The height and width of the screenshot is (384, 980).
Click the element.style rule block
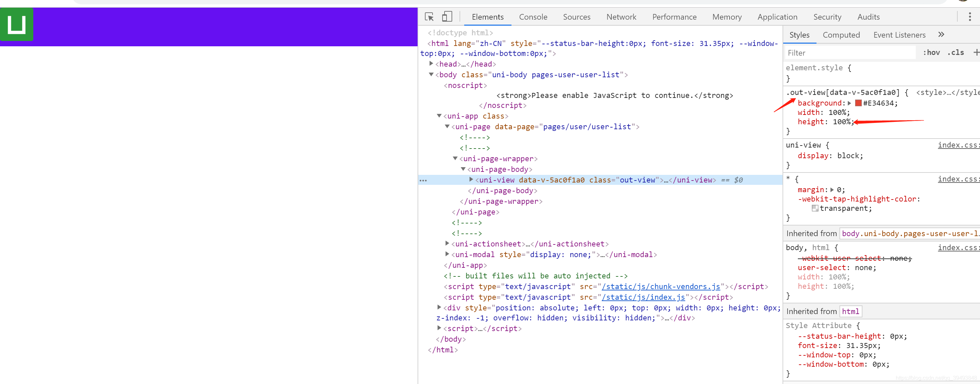point(881,73)
